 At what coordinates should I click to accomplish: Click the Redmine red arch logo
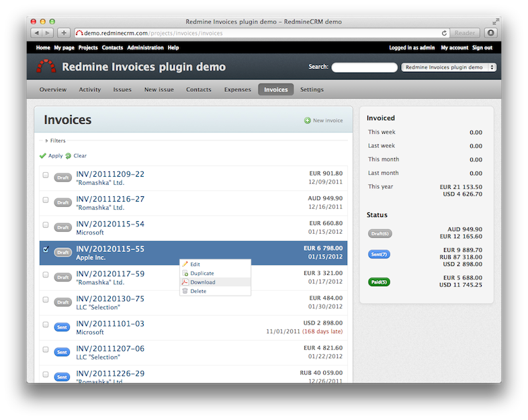click(46, 67)
